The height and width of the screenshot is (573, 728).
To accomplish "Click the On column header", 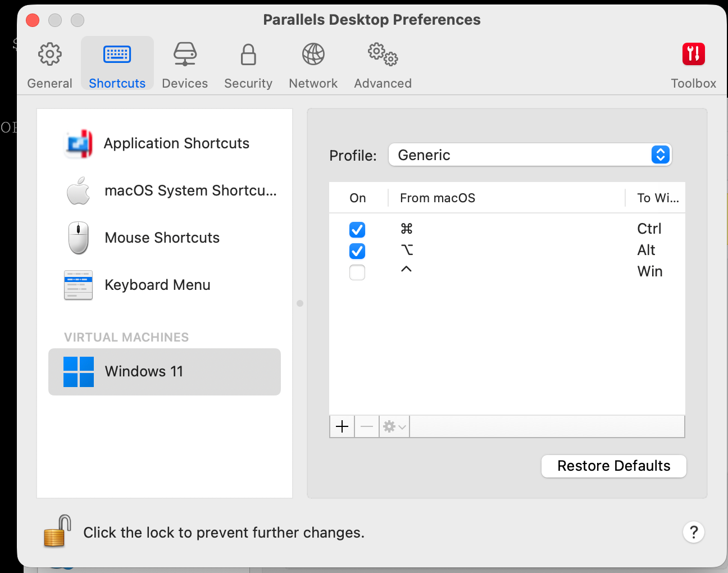I will (358, 198).
